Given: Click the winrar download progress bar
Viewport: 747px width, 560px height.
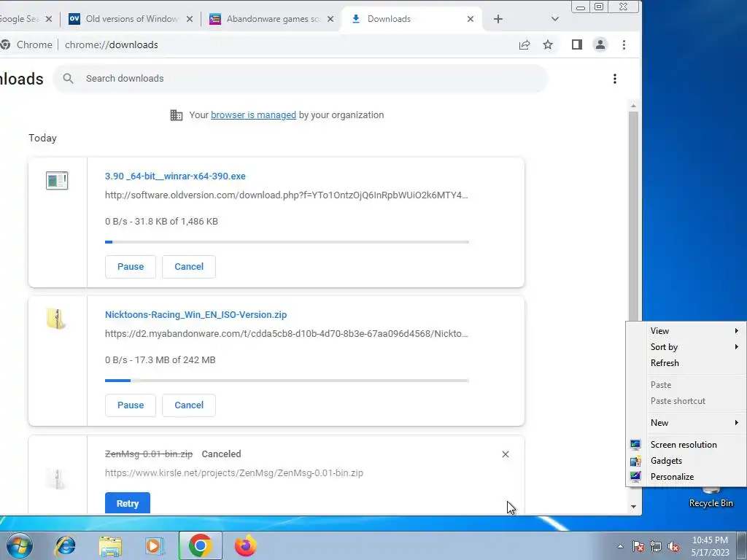Looking at the screenshot, I should click(x=287, y=242).
